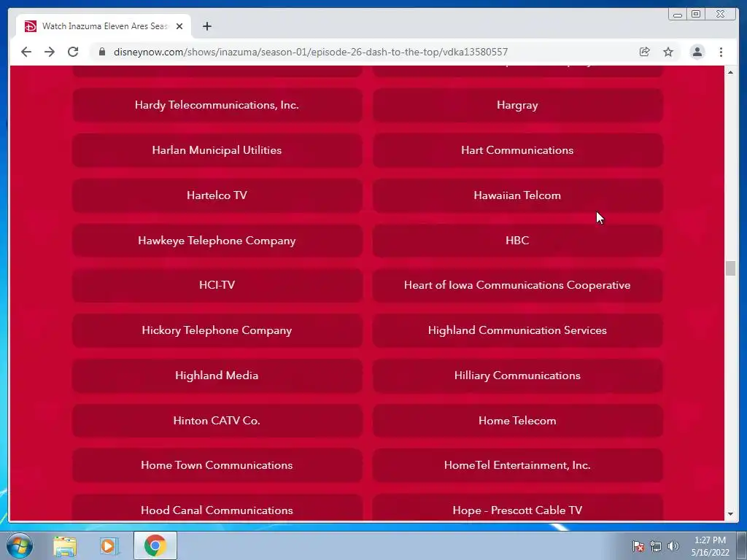747x560 pixels.
Task: Click the scrollbar up arrow
Action: click(731, 72)
